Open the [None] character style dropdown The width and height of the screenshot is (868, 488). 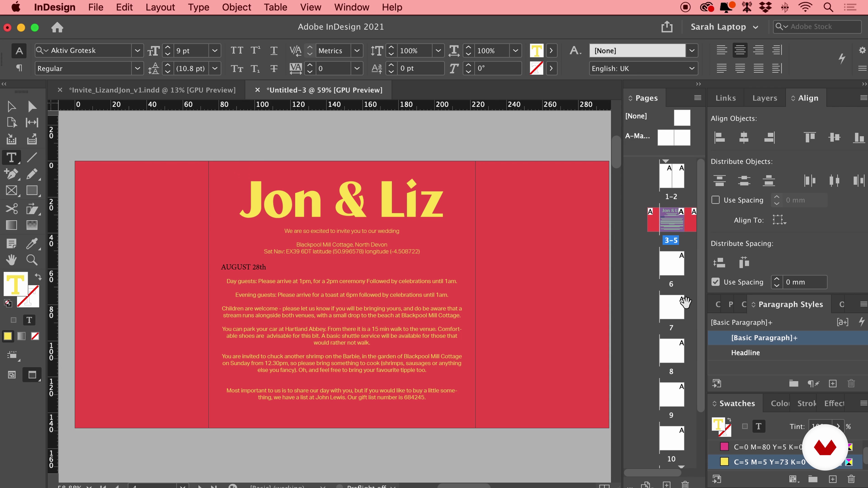tap(692, 51)
